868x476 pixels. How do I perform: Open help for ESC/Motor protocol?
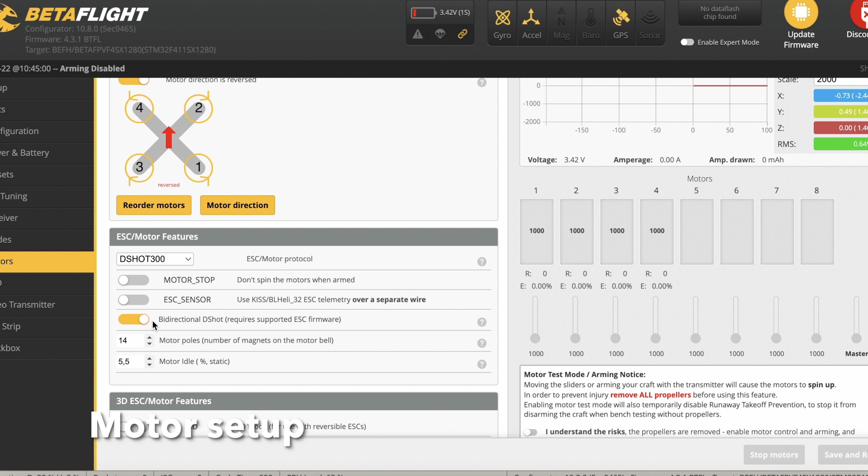pyautogui.click(x=482, y=262)
